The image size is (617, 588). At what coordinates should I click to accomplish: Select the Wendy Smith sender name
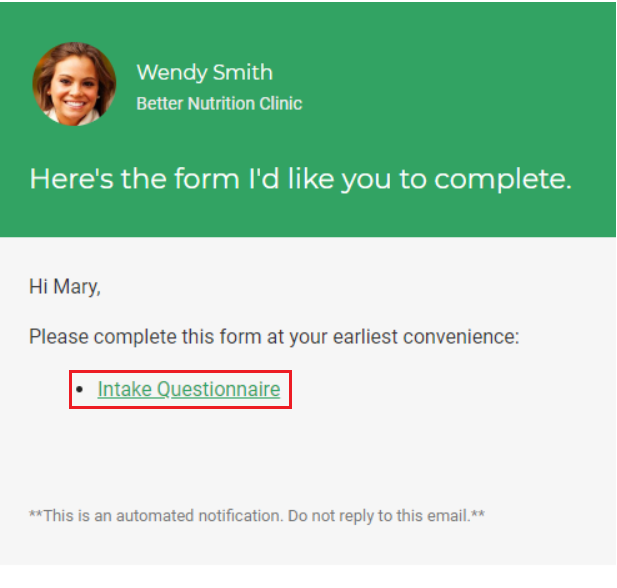(x=205, y=72)
